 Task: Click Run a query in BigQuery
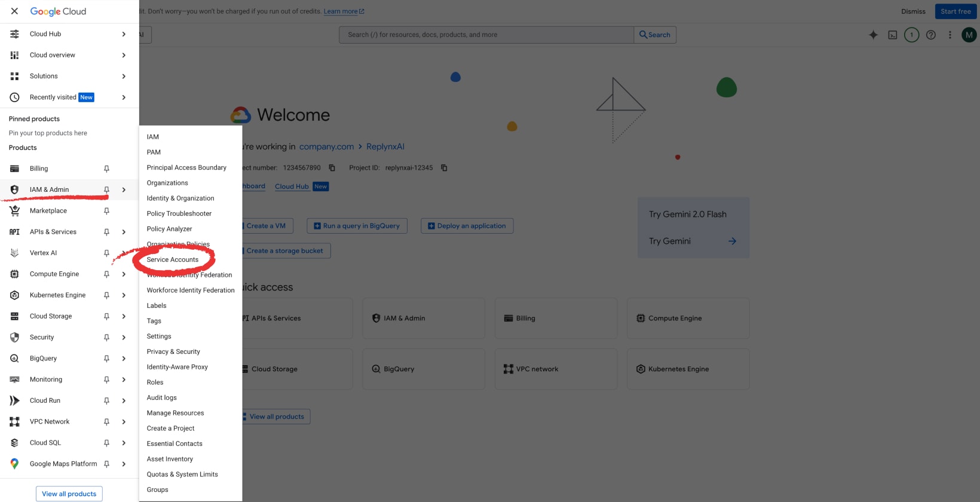[x=357, y=226]
